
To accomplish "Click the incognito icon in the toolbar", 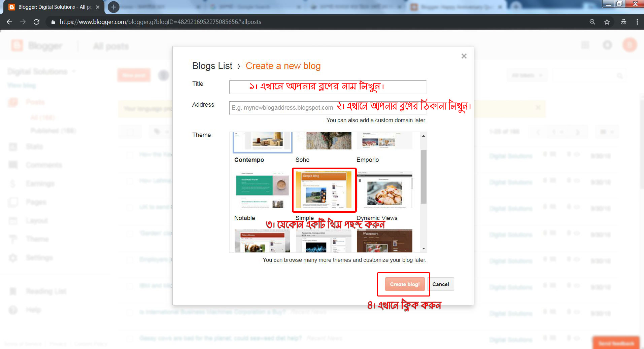I will pos(623,22).
